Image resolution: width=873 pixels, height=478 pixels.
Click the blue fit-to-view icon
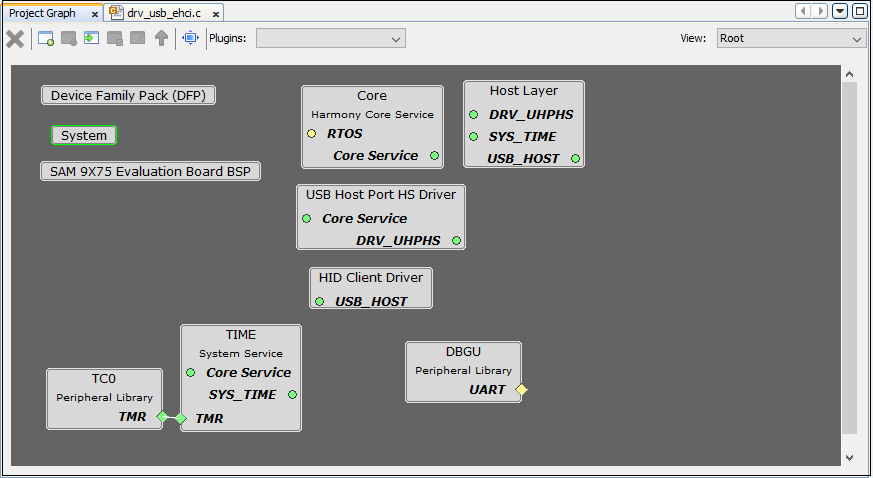190,39
